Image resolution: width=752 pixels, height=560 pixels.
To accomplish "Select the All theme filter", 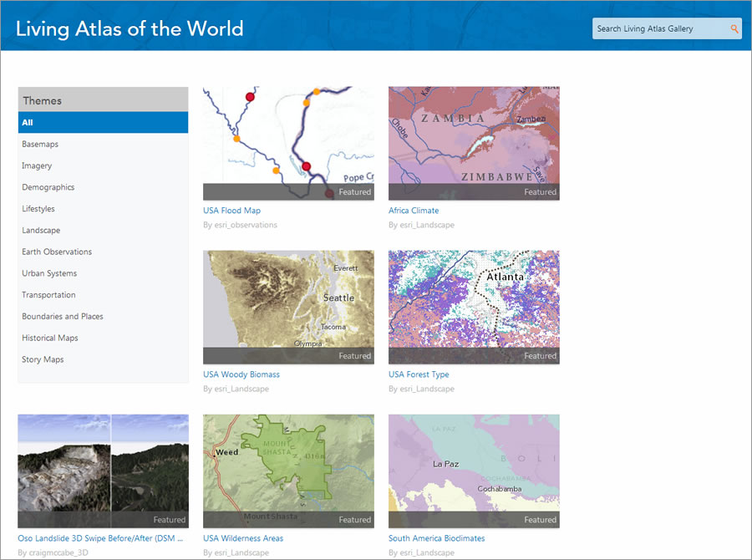I will pos(103,122).
